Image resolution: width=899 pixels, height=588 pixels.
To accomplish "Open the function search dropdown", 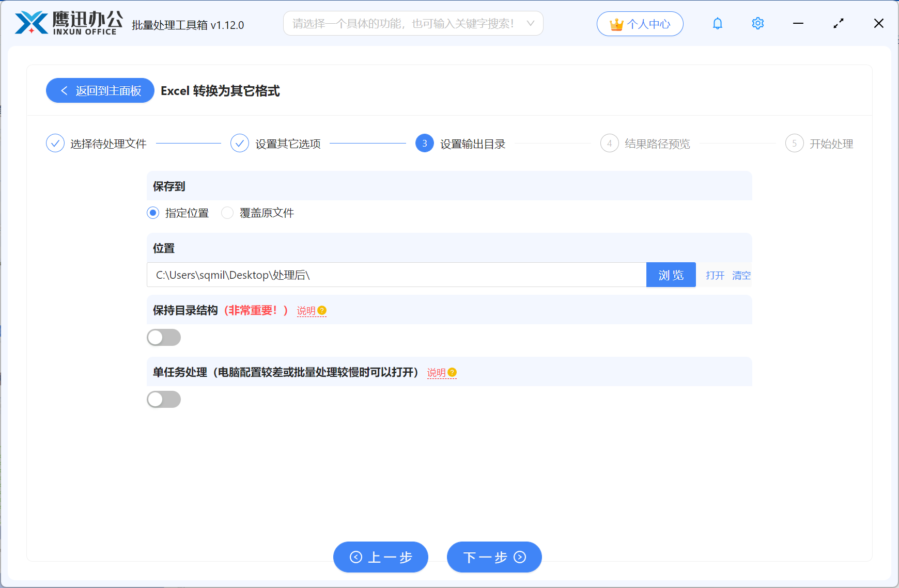I will (x=413, y=23).
